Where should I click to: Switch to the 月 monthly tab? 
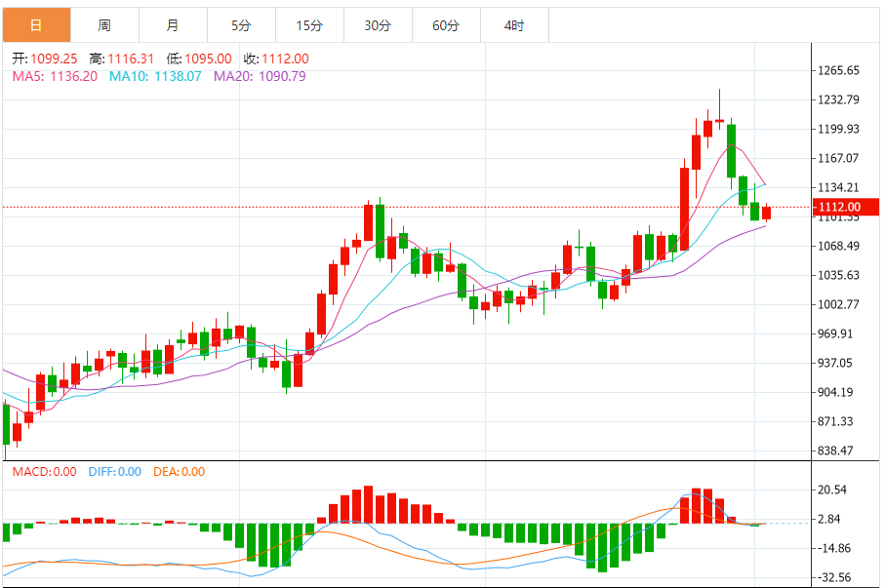173,25
